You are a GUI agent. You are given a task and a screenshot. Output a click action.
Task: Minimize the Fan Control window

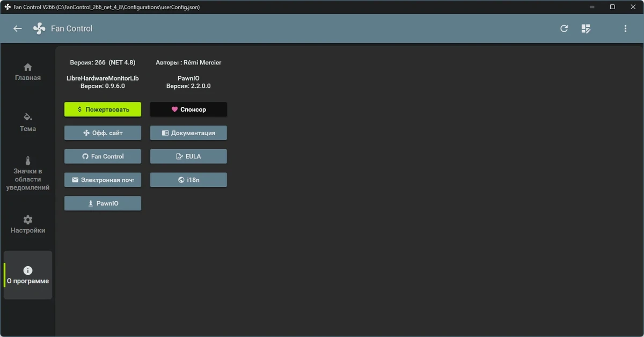(592, 7)
